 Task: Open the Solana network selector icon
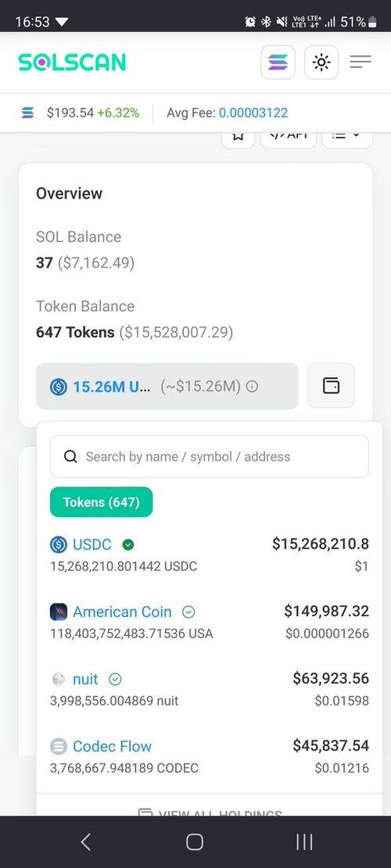tap(278, 62)
